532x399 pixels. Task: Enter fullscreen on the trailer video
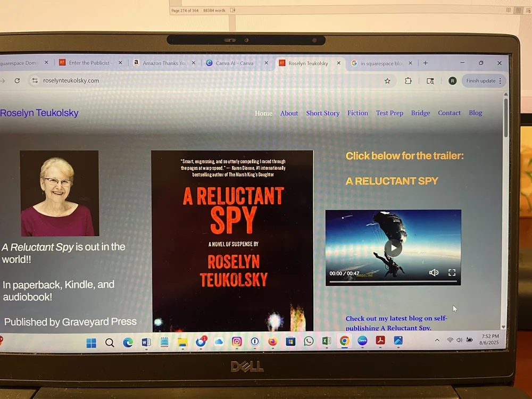[452, 272]
